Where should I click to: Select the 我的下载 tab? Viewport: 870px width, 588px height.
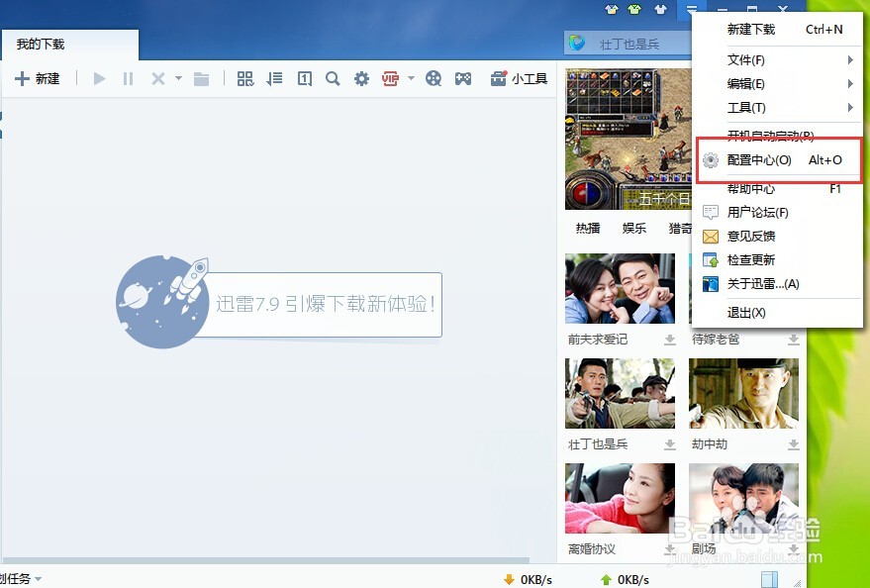[x=69, y=45]
